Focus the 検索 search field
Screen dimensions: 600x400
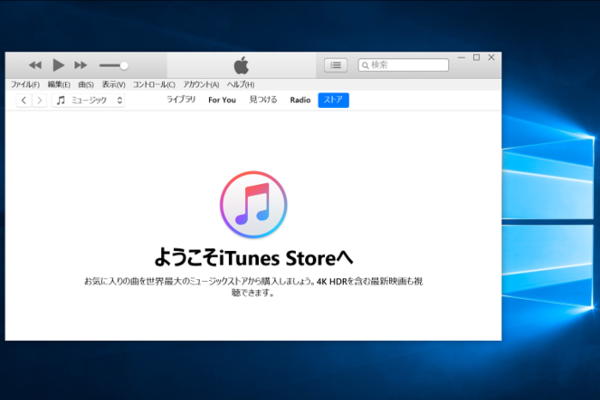pyautogui.click(x=403, y=65)
